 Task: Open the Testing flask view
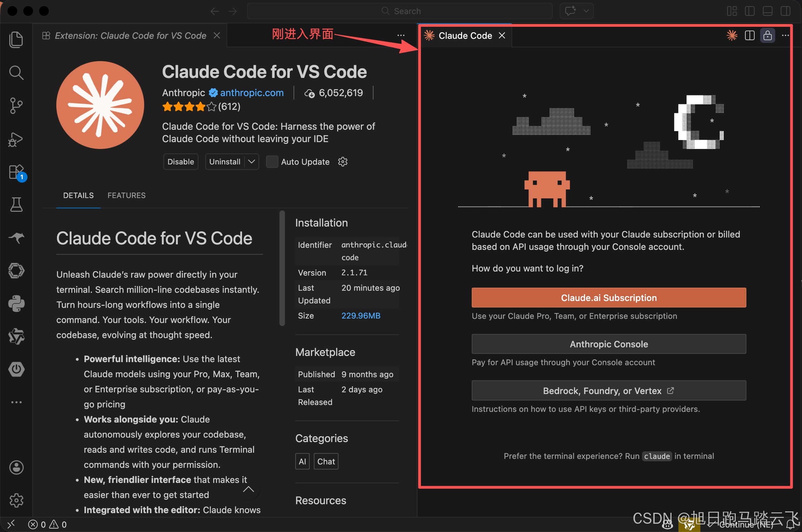[16, 205]
